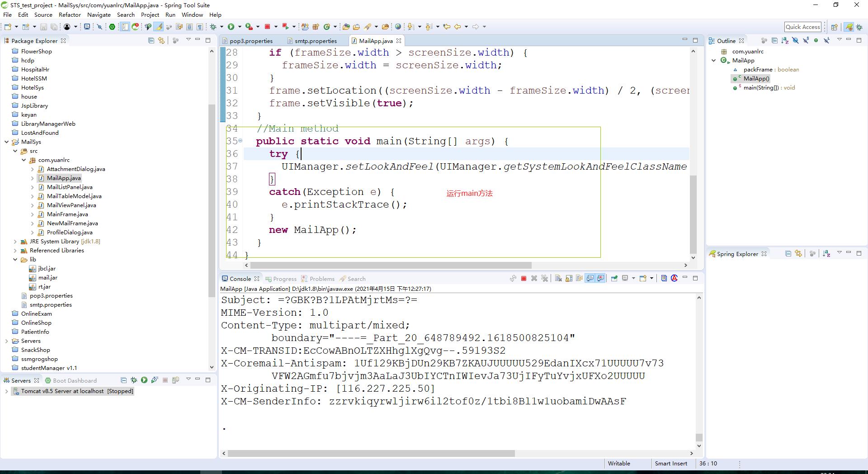Toggle Link with Editor in Package Explorer
The image size is (868, 474).
pyautogui.click(x=161, y=41)
